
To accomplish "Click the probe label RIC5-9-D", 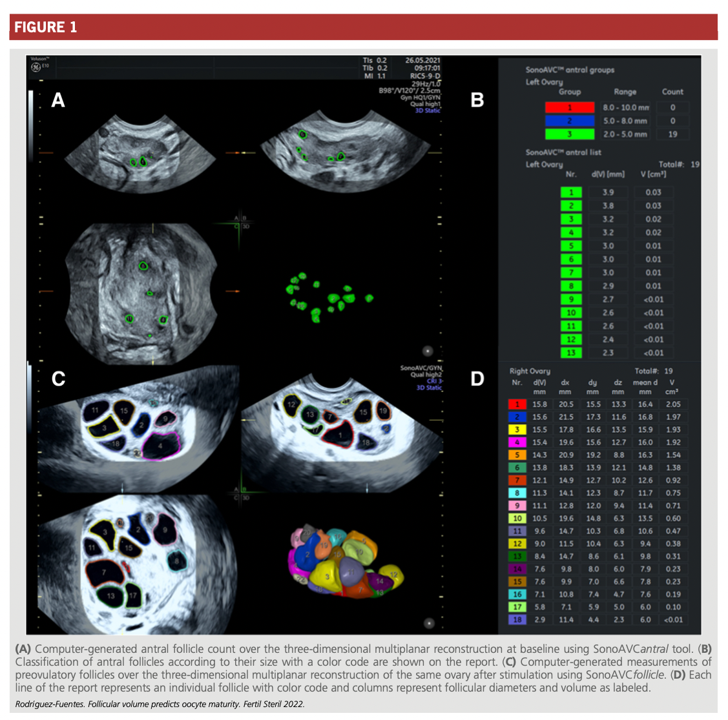I will coord(425,76).
